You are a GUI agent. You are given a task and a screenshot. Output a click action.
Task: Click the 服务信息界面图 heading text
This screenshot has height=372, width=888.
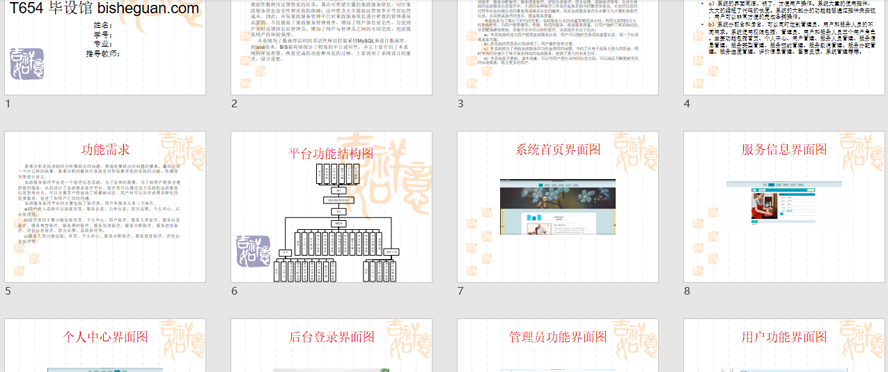click(x=784, y=149)
